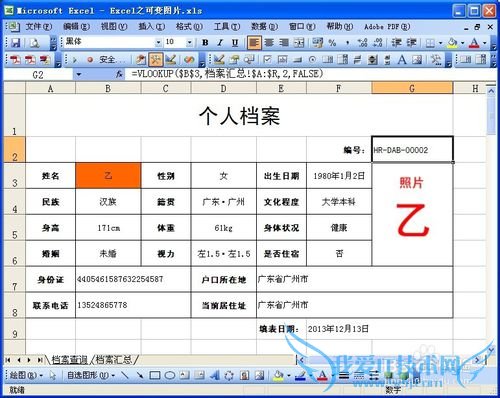Viewport: 500px width, 398px height.
Task: Select the Oval drawing tool
Action: 170,376
